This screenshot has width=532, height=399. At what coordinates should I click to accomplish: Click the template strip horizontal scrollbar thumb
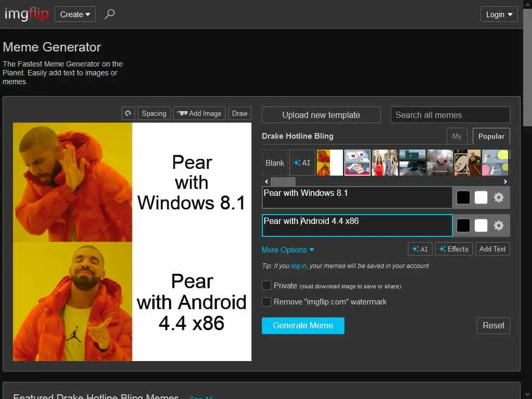click(283, 181)
